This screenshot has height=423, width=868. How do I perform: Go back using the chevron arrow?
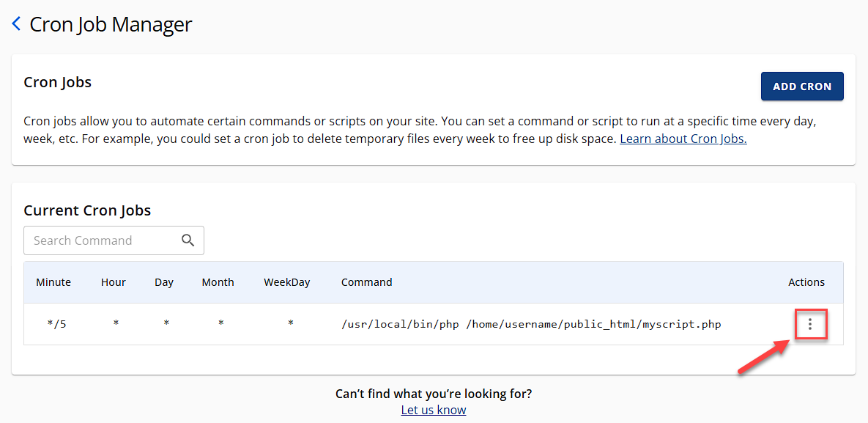point(16,24)
